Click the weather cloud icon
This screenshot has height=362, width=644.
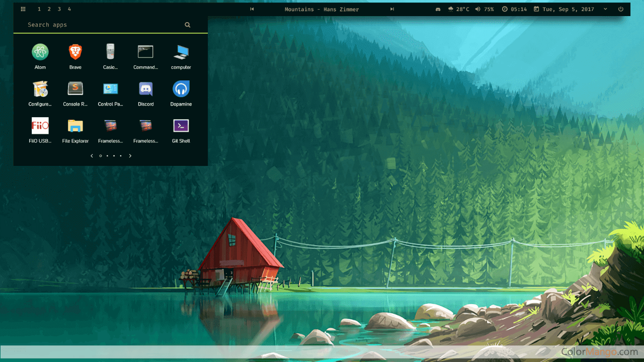click(x=451, y=9)
